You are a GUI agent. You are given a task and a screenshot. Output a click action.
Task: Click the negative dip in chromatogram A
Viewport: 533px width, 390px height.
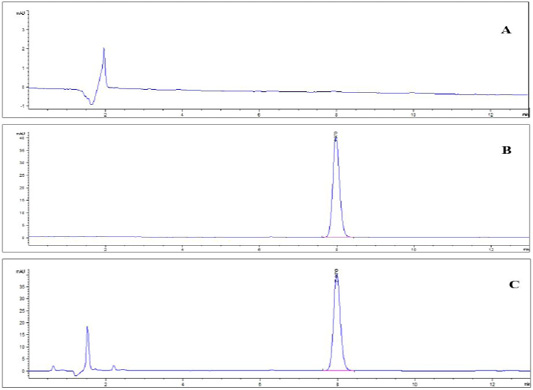tap(91, 103)
